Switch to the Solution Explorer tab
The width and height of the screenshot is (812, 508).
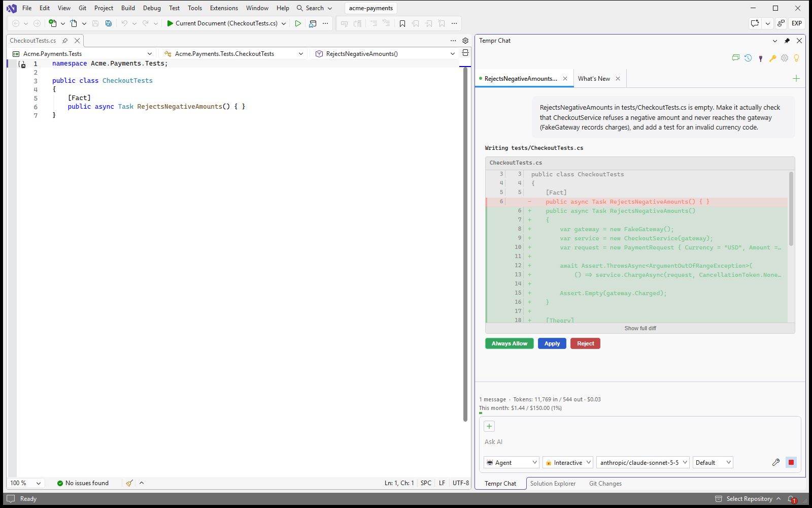(553, 484)
